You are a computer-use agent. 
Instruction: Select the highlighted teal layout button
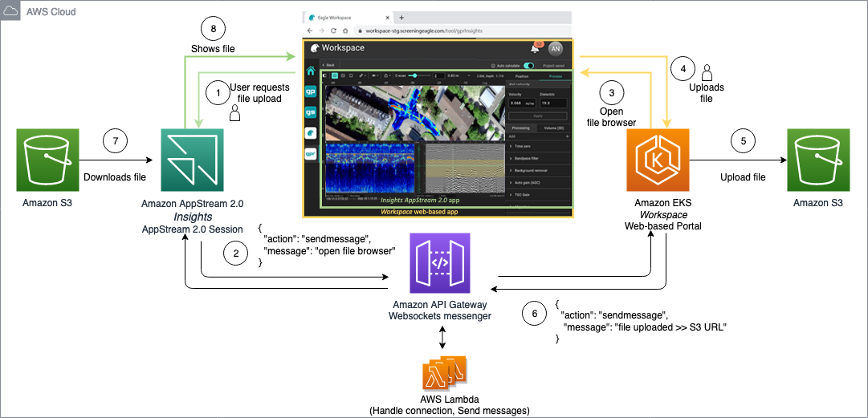point(334,75)
